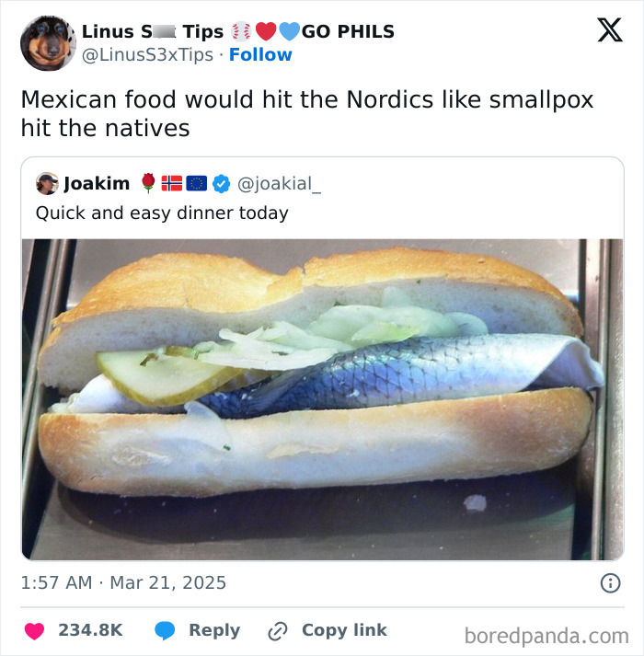644x656 pixels.
Task: Open the @LinusS3xTips handle
Action: [147, 55]
